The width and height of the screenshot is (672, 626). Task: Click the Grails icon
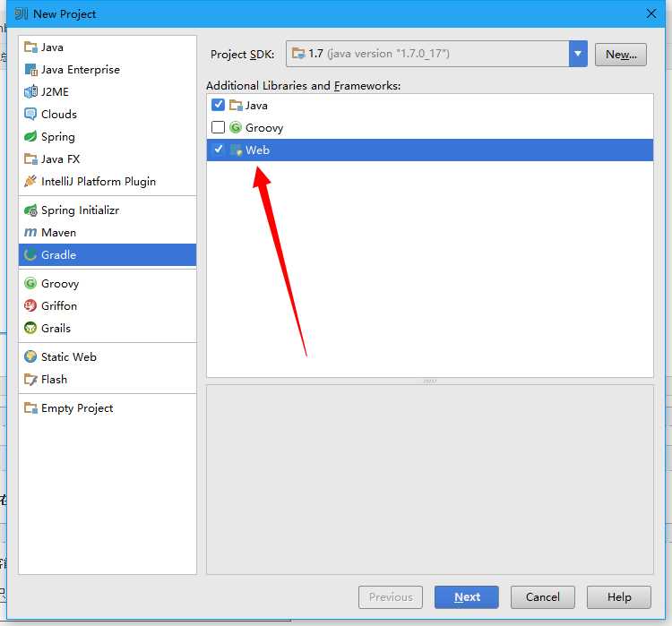(x=30, y=328)
